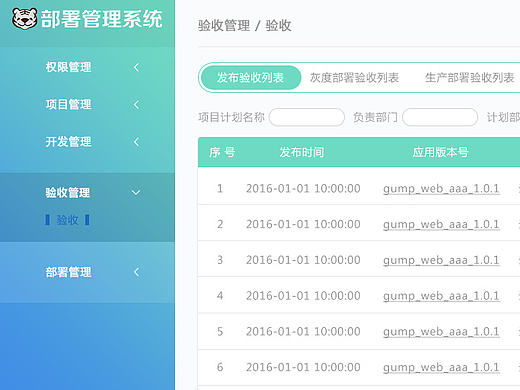Expand the 权限管理 chevron
This screenshot has width=520, height=390.
tap(136, 67)
